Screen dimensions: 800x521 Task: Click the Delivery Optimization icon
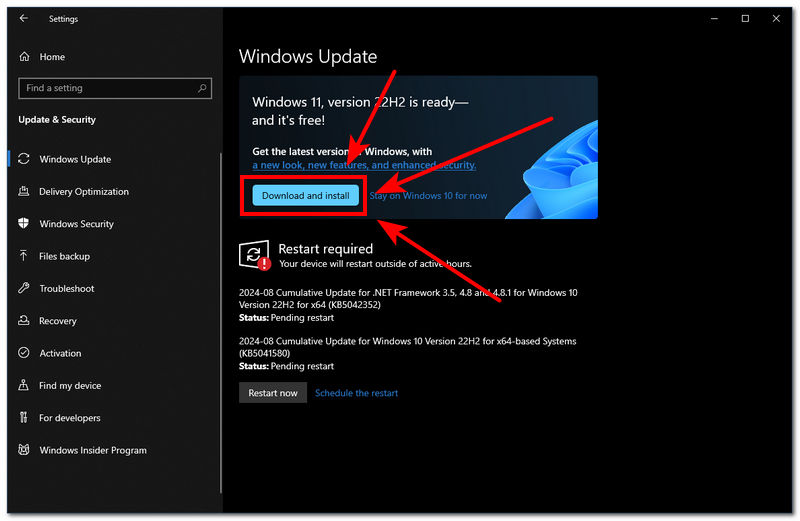pyautogui.click(x=23, y=191)
